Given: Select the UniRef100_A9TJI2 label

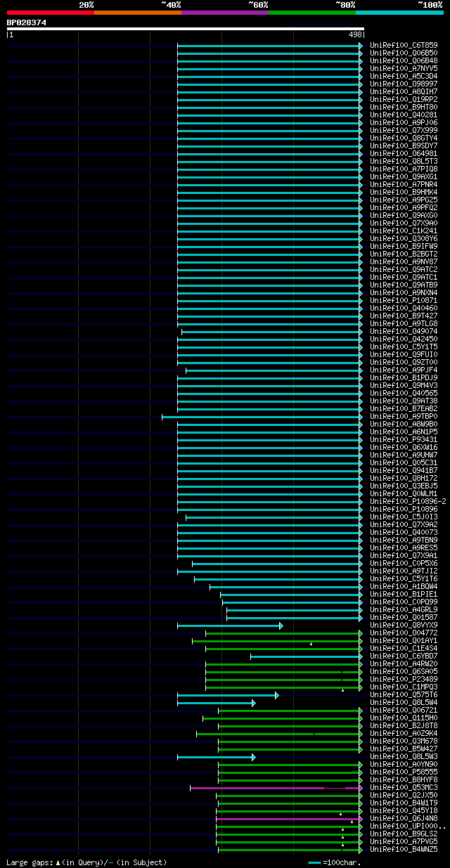Looking at the screenshot, I should (x=404, y=571).
